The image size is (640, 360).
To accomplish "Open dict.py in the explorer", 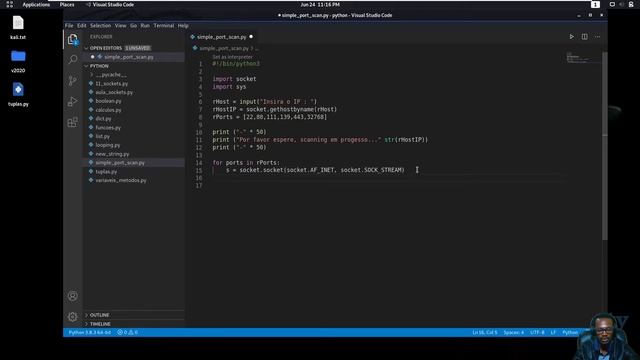I will (103, 119).
